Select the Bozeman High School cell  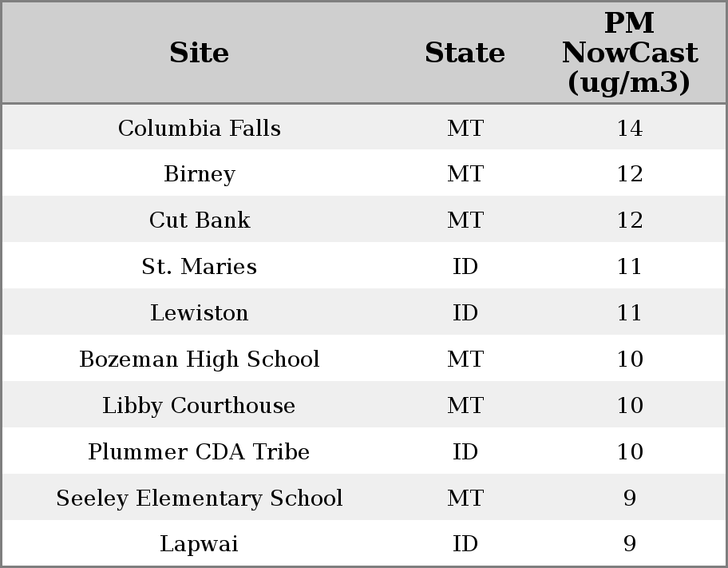[x=200, y=359]
